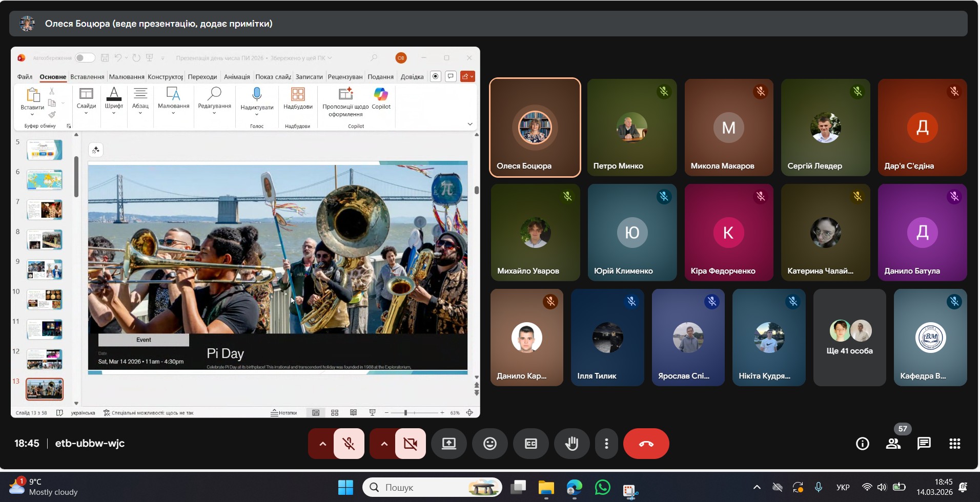
Task: Turn on the camera
Action: [411, 444]
